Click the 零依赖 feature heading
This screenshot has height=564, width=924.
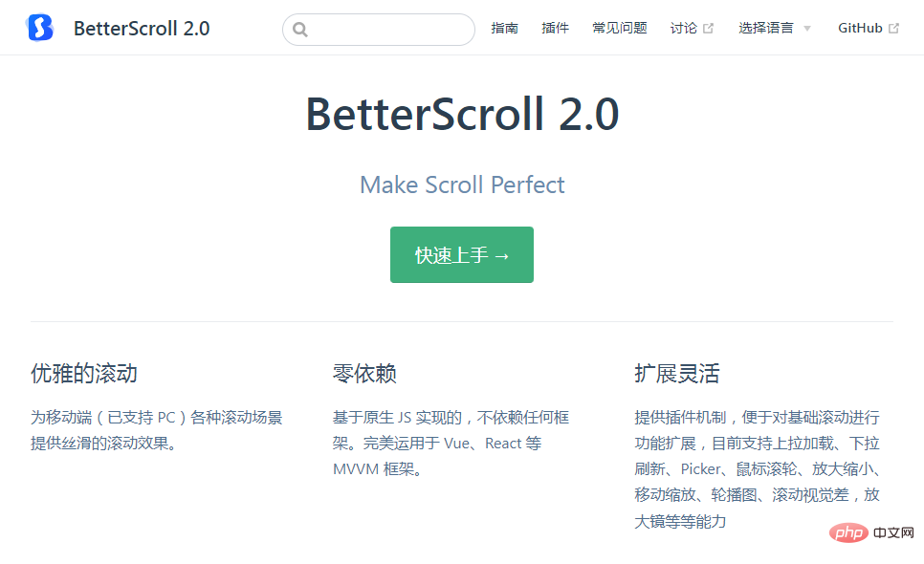[364, 374]
